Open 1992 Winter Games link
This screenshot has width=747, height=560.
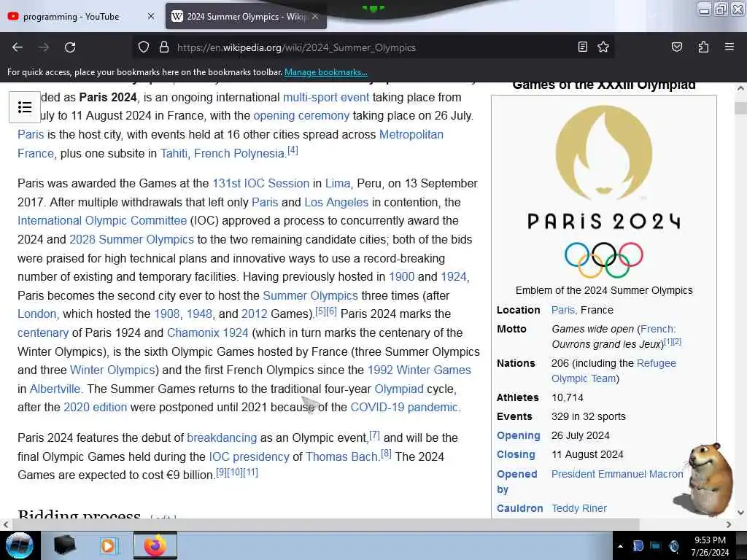(x=419, y=370)
